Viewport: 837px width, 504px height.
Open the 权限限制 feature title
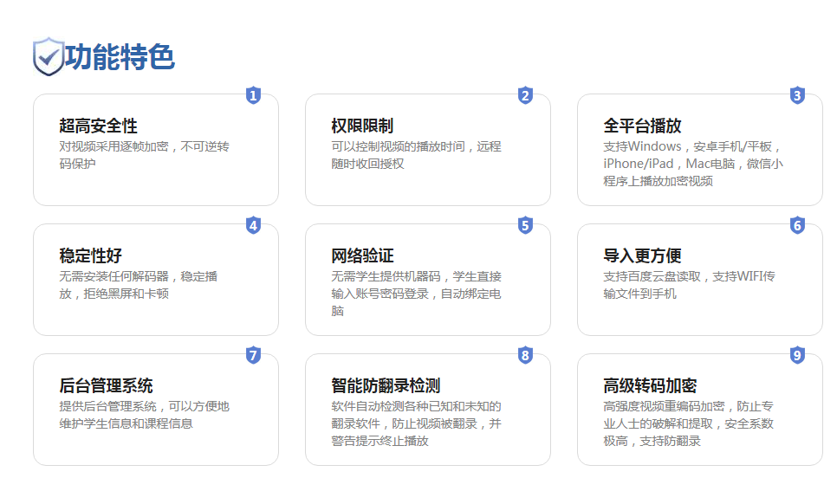coord(362,126)
